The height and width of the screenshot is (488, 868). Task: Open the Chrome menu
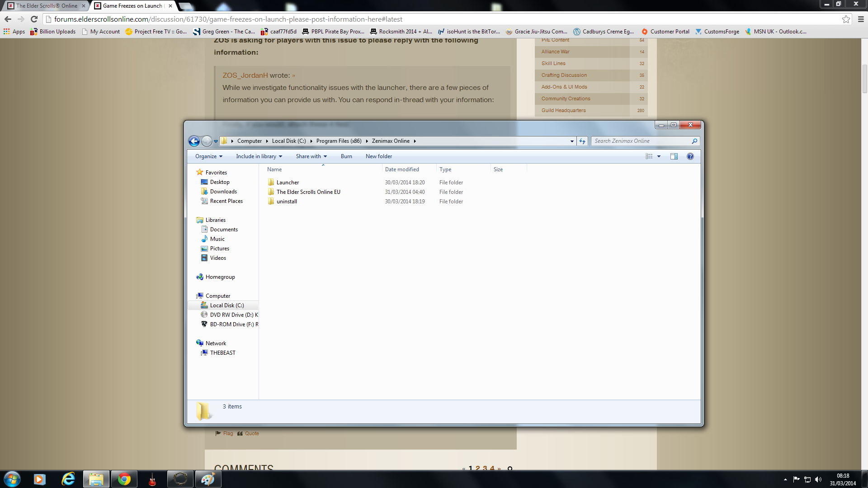point(861,19)
